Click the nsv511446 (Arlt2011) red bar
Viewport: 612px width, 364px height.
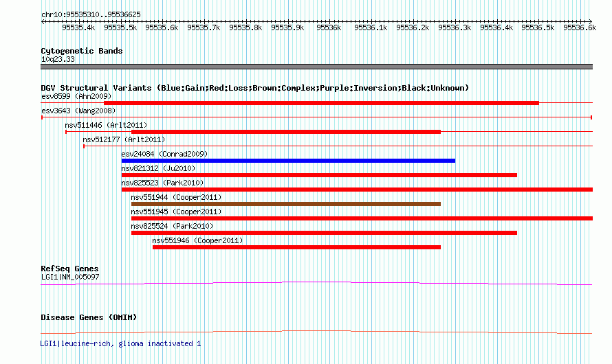(286, 132)
